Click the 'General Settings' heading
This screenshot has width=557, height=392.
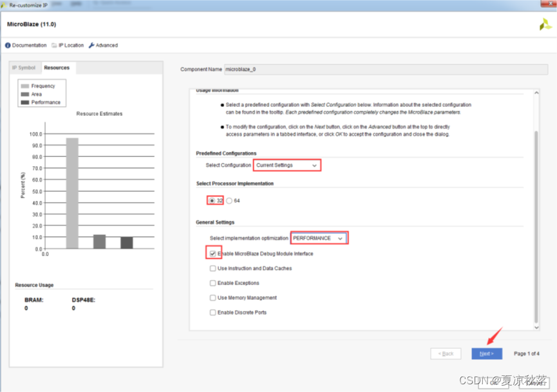215,222
